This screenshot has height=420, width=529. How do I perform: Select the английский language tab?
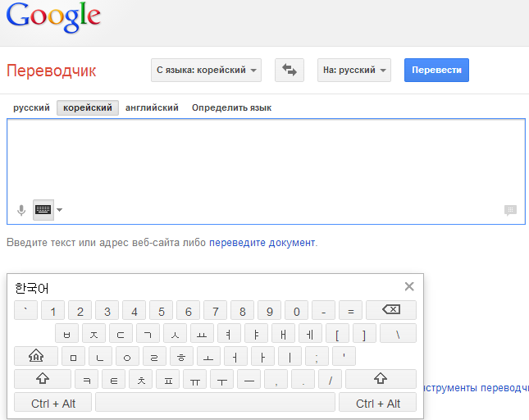coord(152,107)
